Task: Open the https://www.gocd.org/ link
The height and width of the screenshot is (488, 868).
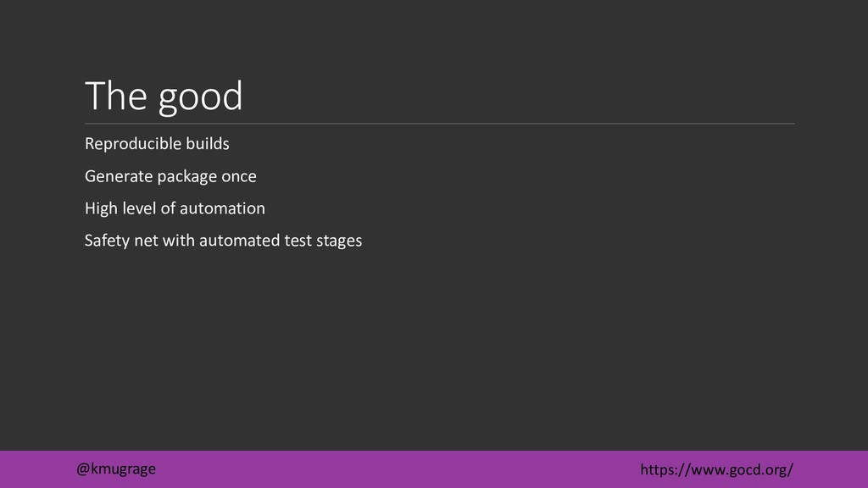Action: click(716, 469)
